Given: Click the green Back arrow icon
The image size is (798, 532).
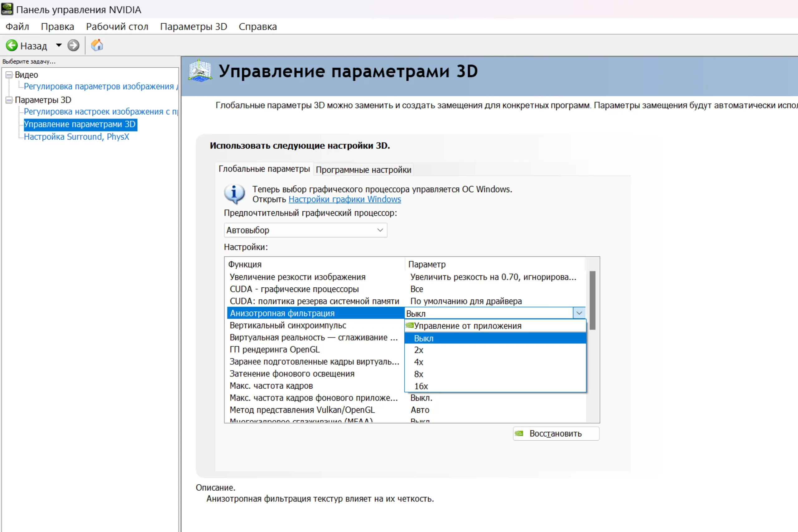Looking at the screenshot, I should pyautogui.click(x=12, y=45).
